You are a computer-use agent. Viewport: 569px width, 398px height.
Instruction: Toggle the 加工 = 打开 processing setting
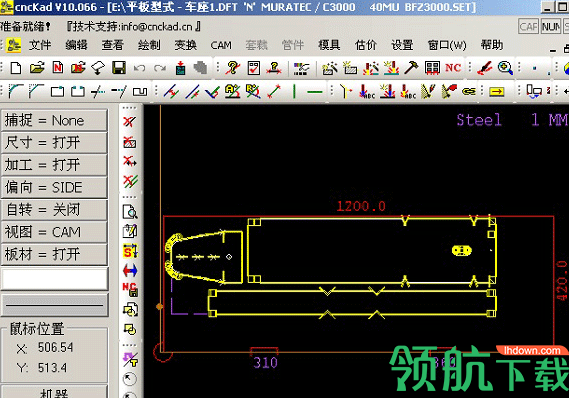point(54,165)
